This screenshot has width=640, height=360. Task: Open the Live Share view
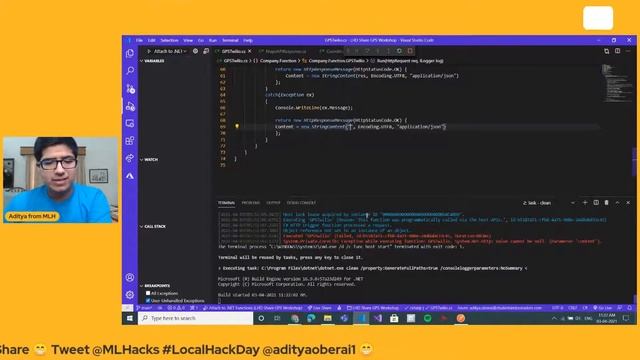pos(130,158)
